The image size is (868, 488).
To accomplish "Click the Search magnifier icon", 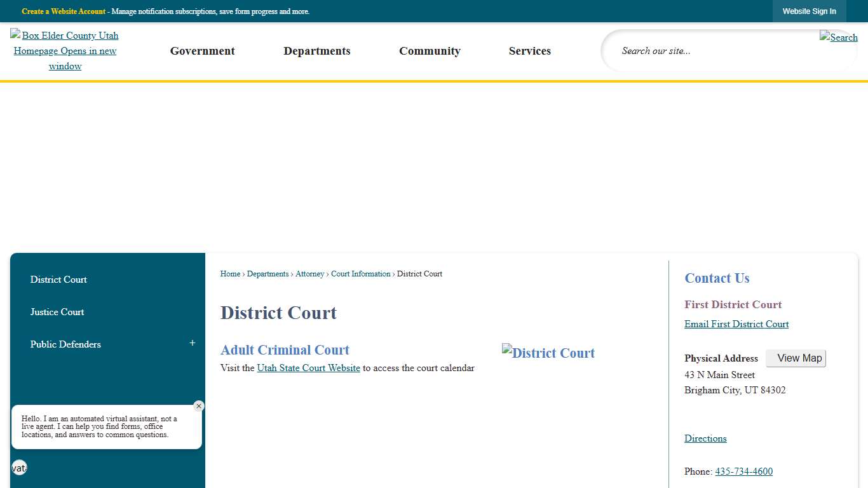I will [x=838, y=37].
